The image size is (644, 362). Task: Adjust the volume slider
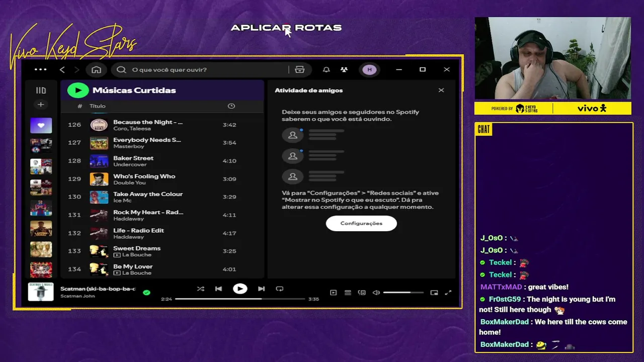click(403, 293)
